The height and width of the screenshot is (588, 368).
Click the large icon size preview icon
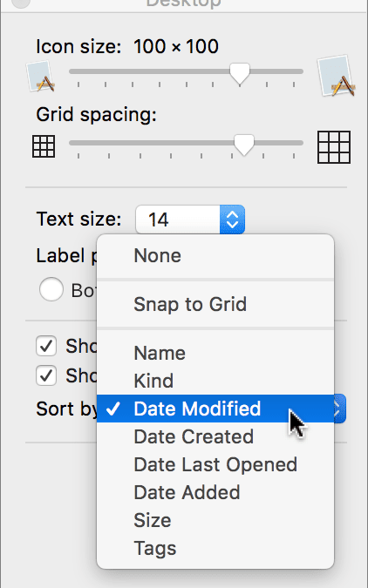click(x=336, y=76)
